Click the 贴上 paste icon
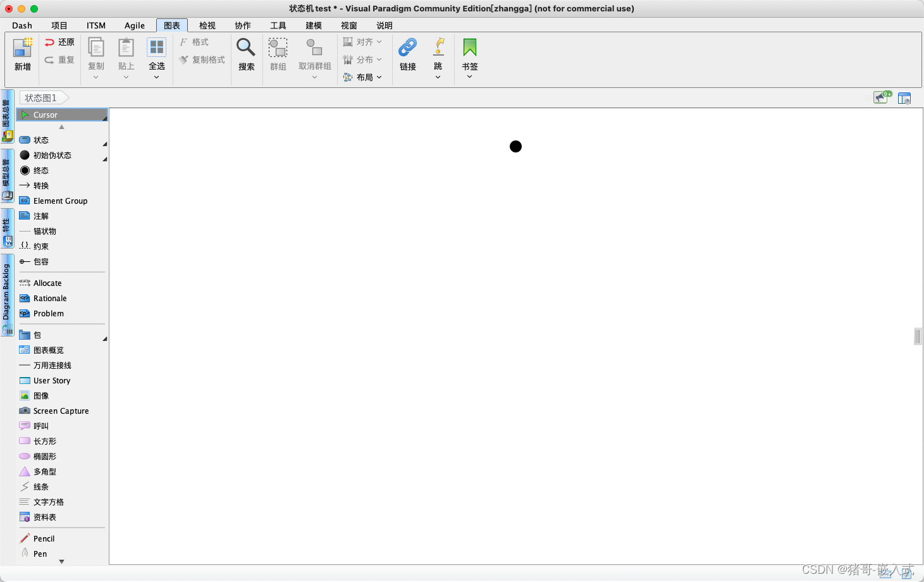924x582 pixels. [x=126, y=48]
